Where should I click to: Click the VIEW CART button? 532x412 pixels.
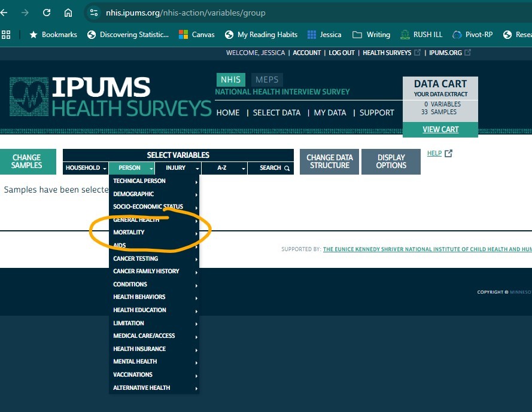click(x=440, y=130)
